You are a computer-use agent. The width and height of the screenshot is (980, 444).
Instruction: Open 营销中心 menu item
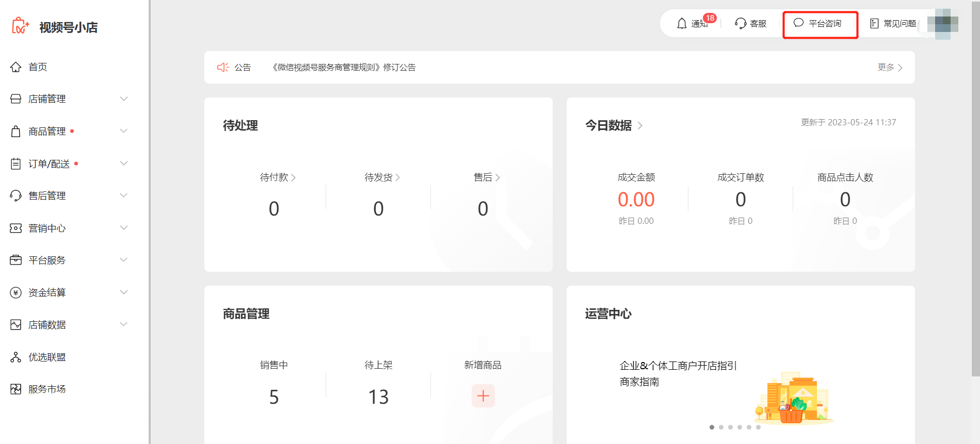[47, 228]
